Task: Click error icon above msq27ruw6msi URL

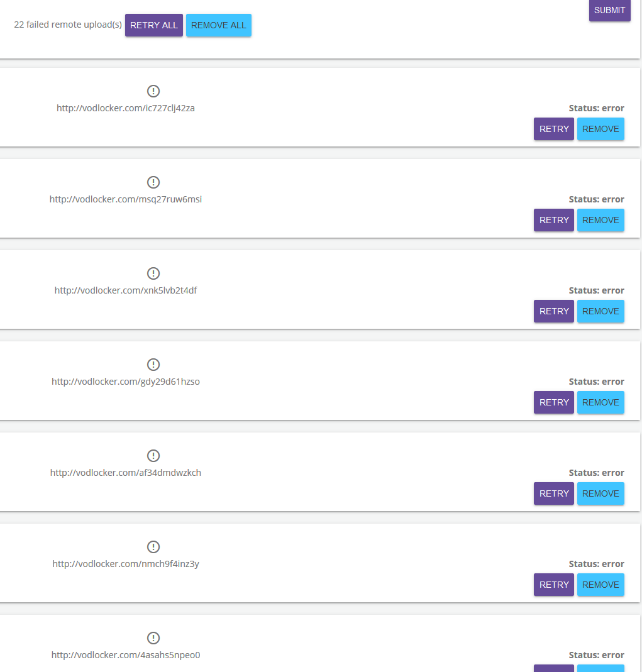Action: (153, 182)
